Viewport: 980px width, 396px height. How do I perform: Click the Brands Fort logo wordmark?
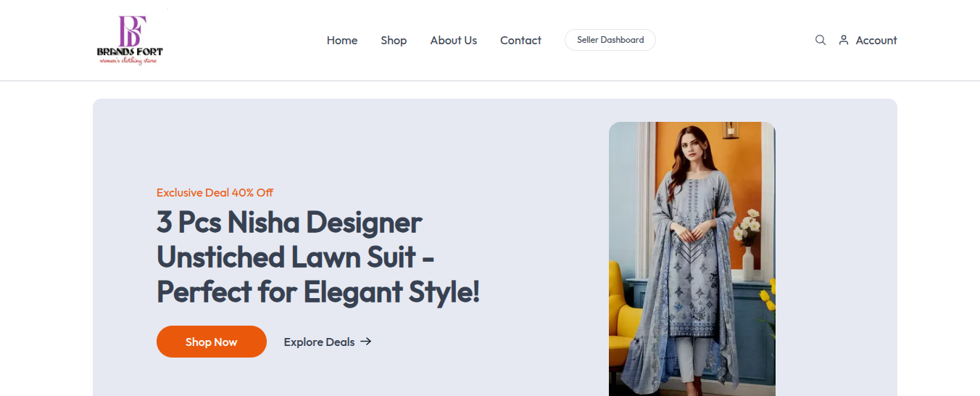tap(130, 51)
